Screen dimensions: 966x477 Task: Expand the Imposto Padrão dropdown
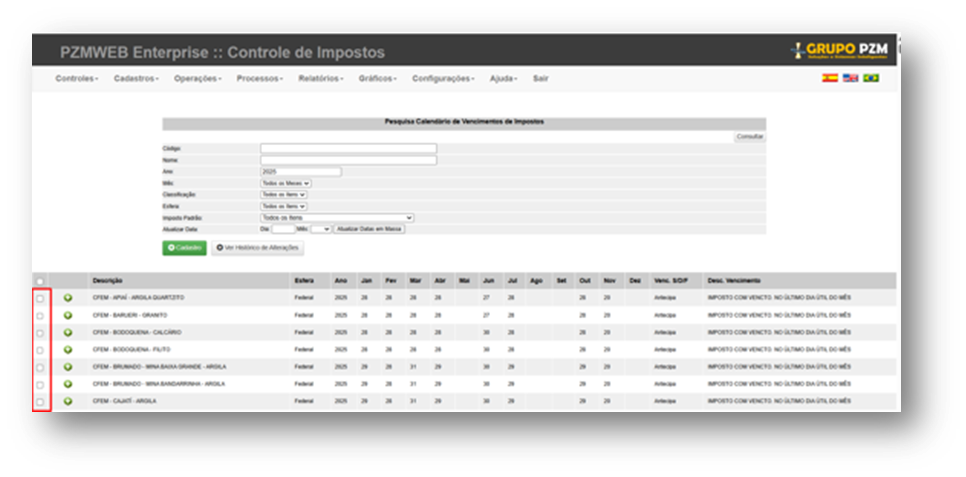point(336,217)
